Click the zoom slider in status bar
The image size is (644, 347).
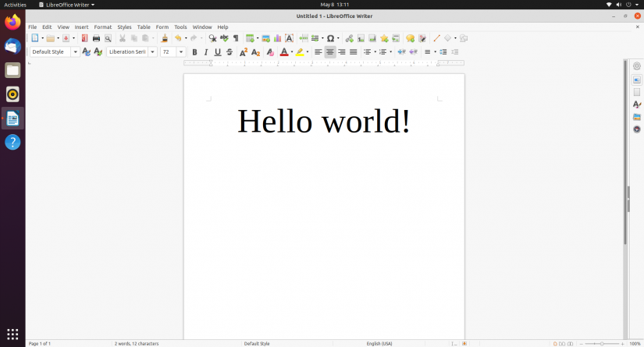coord(601,343)
